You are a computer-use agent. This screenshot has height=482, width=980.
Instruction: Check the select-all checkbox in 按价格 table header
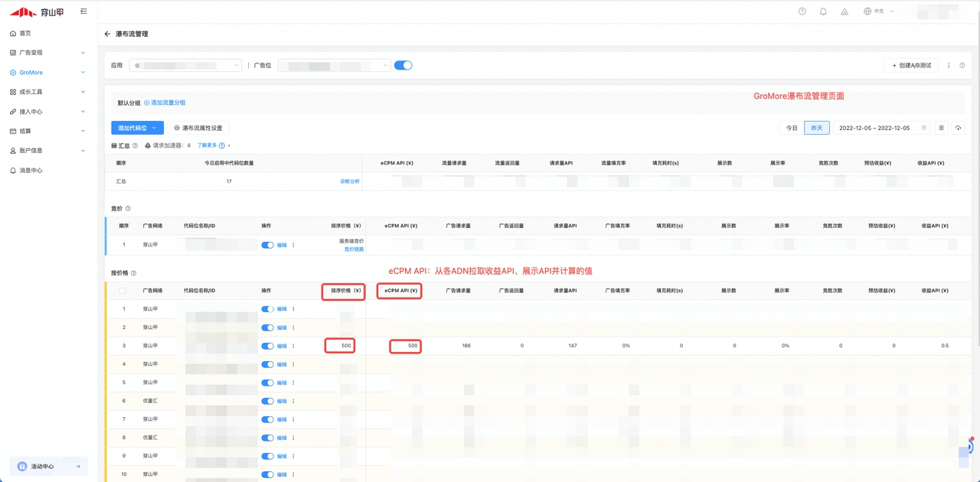[x=122, y=291]
